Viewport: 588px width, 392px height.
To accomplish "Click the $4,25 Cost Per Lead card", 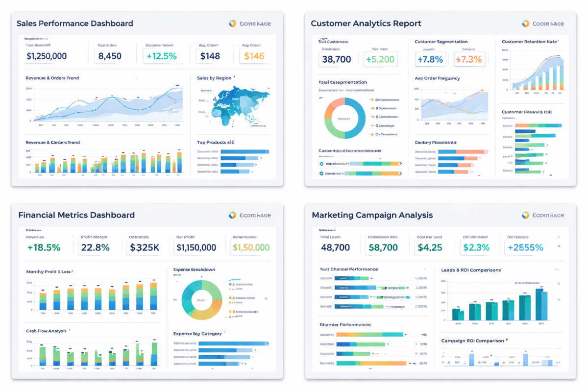I will (430, 247).
